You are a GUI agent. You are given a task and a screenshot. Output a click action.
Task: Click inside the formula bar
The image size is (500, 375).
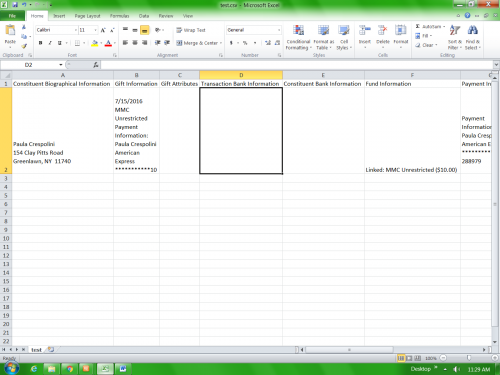296,65
